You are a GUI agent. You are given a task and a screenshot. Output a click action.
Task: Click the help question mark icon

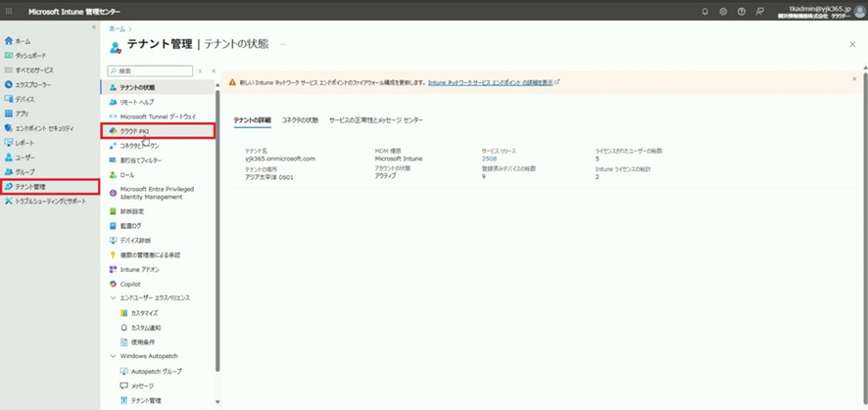pyautogui.click(x=742, y=12)
